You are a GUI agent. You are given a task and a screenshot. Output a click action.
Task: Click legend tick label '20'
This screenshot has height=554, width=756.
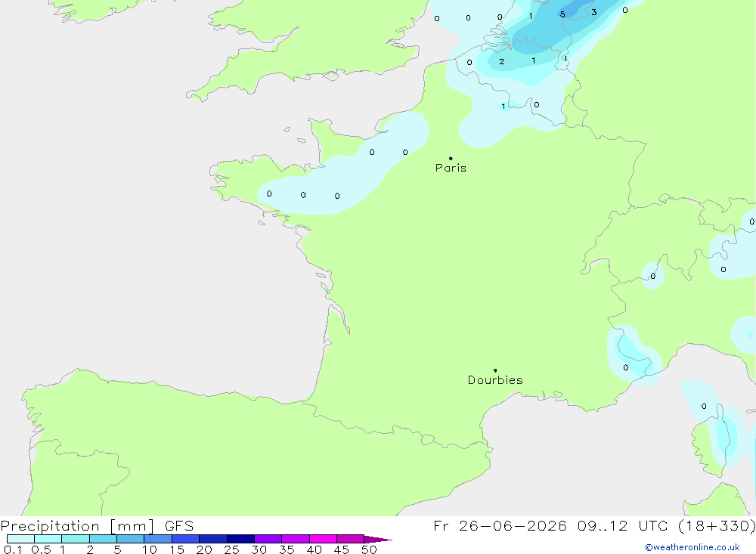(204, 549)
